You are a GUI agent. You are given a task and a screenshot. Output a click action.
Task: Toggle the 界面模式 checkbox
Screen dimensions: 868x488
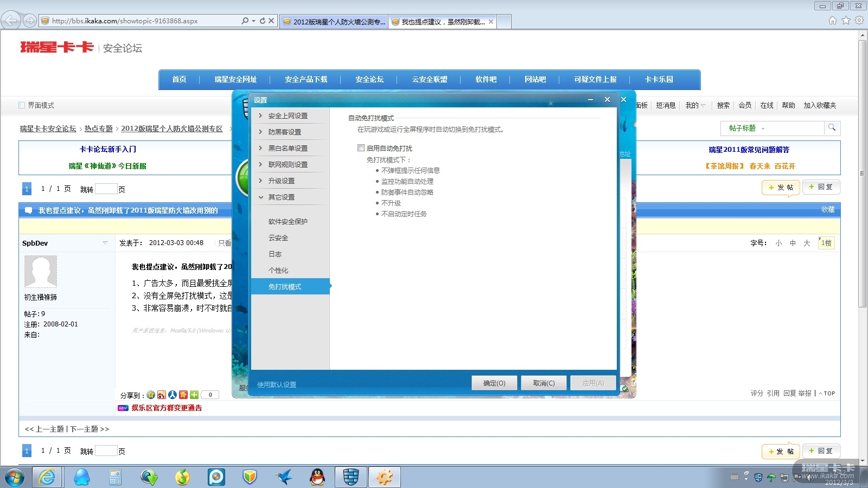pos(22,105)
